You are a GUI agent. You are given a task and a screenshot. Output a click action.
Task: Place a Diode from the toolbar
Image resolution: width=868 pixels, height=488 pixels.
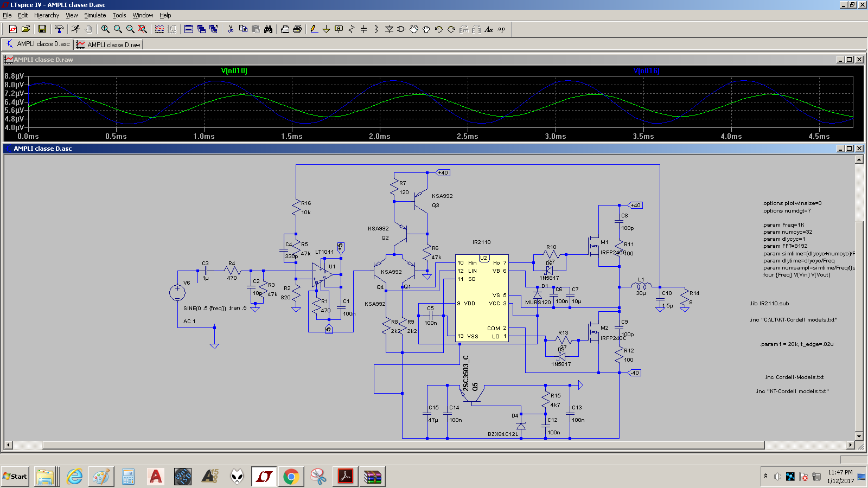point(389,29)
